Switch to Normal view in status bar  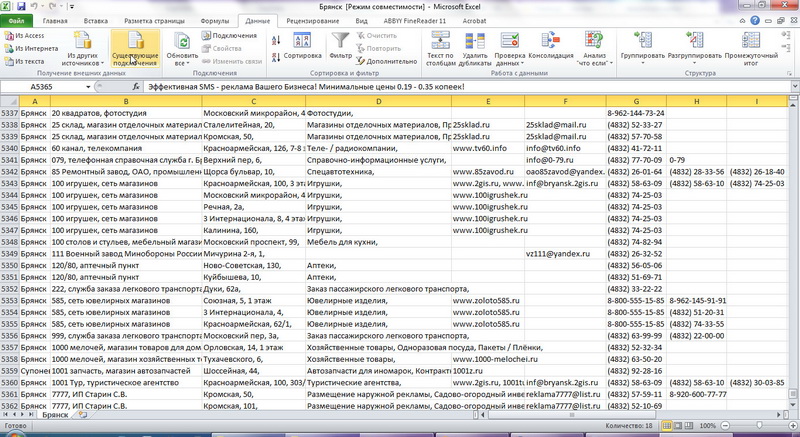(666, 425)
